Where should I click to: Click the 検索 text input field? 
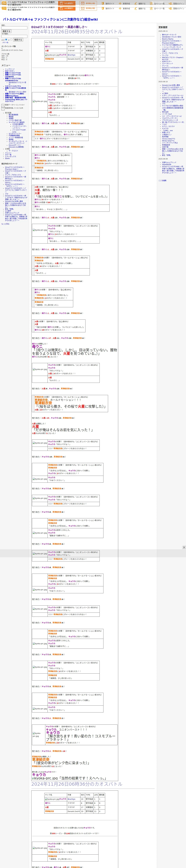click(x=14, y=28)
